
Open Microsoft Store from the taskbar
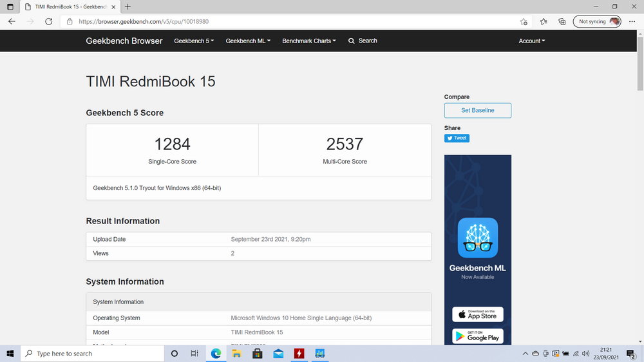(x=258, y=354)
